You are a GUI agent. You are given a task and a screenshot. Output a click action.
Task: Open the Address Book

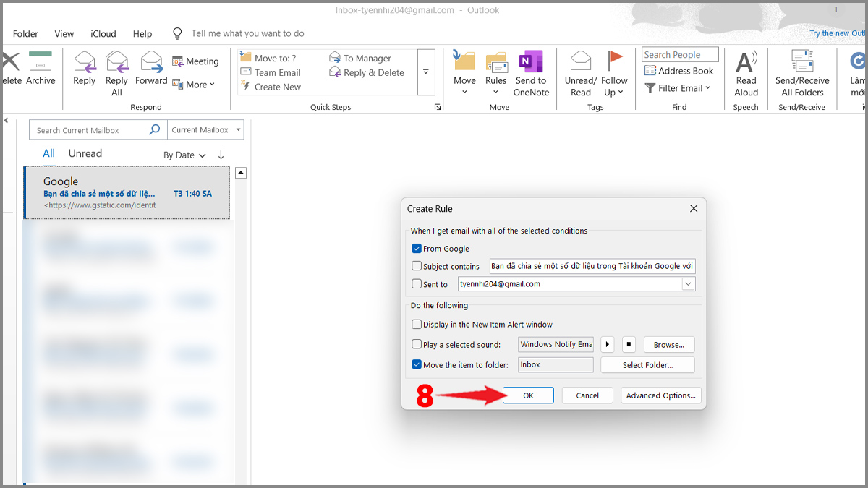coord(678,71)
